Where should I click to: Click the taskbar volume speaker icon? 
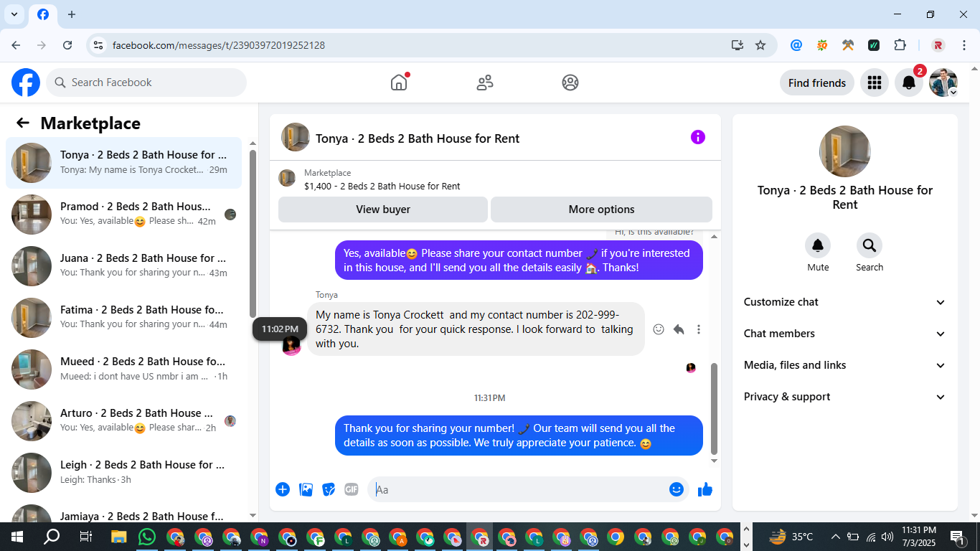(x=887, y=537)
